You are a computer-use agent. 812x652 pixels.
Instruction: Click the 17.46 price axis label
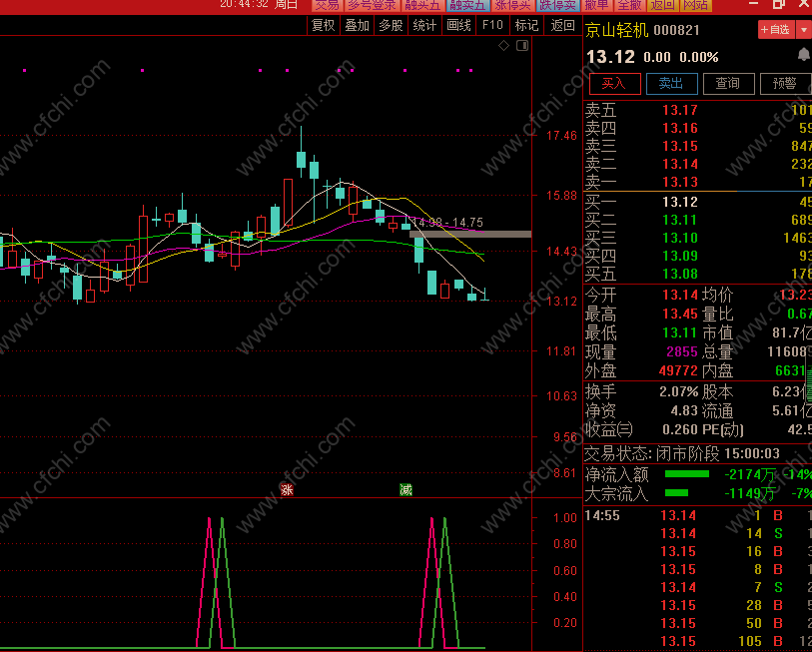tap(561, 136)
